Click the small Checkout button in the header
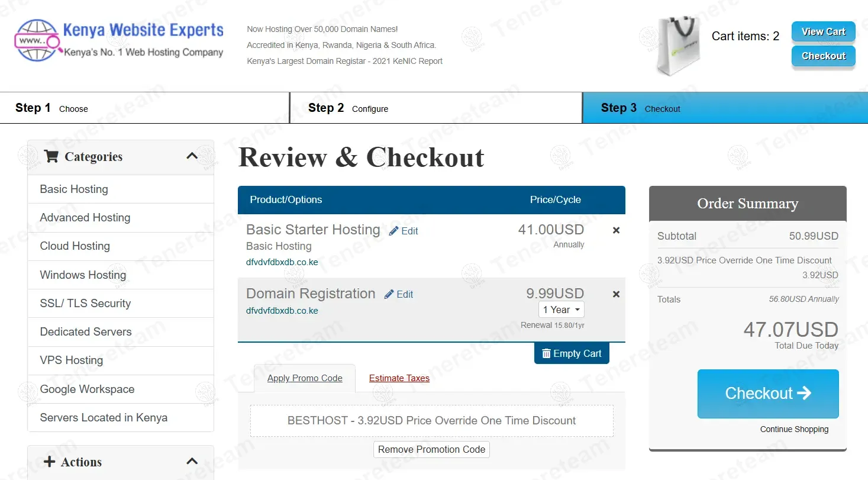The height and width of the screenshot is (480, 868). click(823, 56)
